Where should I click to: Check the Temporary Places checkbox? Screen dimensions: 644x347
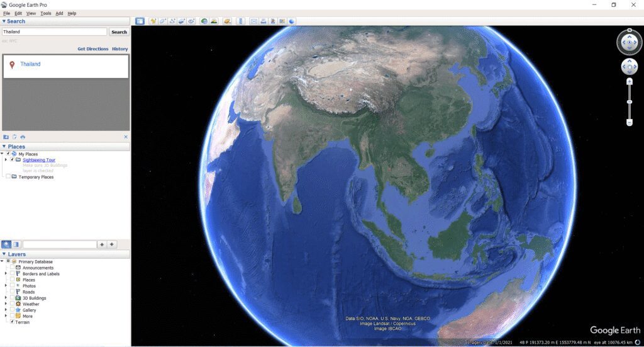[8, 177]
